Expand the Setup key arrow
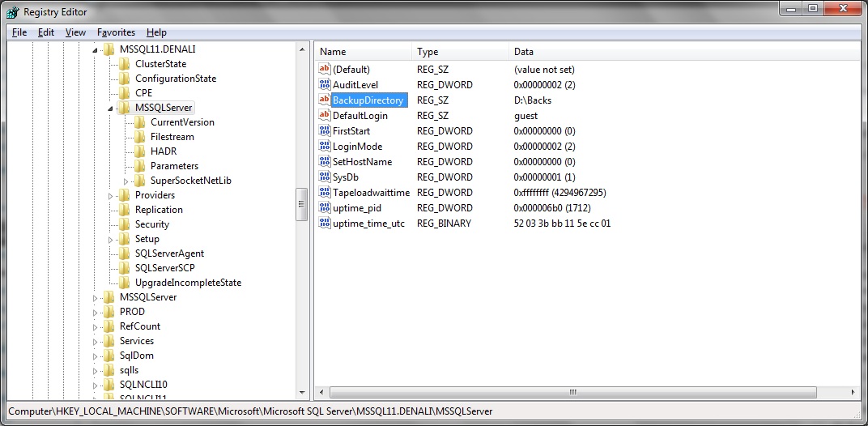The image size is (868, 426). pos(111,239)
